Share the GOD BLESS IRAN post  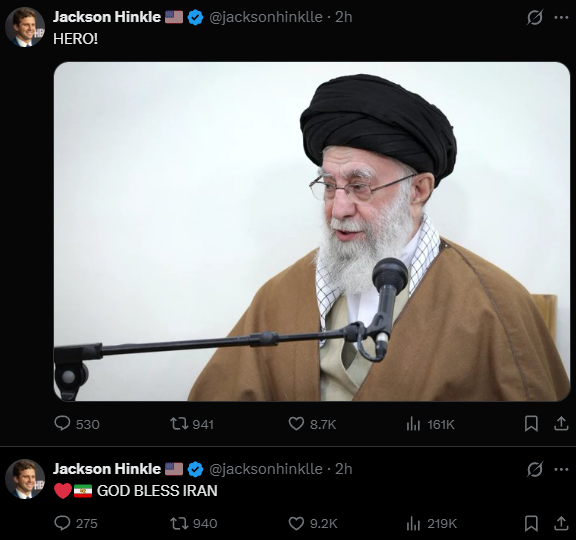point(561,523)
